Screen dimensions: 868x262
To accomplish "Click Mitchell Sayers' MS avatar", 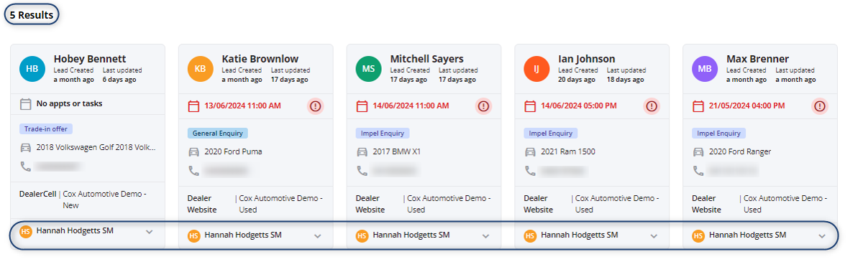I will coord(369,69).
